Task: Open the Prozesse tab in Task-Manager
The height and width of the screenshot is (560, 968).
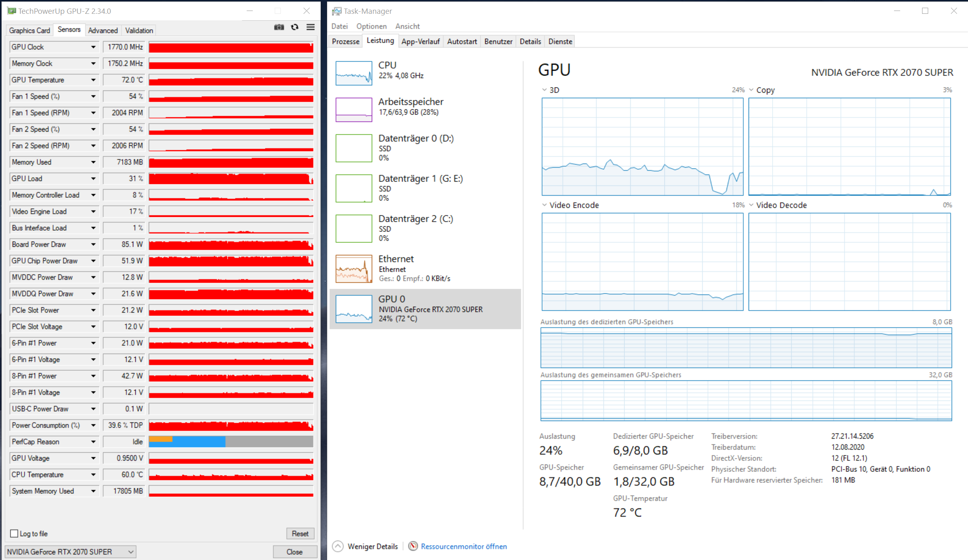Action: [345, 41]
